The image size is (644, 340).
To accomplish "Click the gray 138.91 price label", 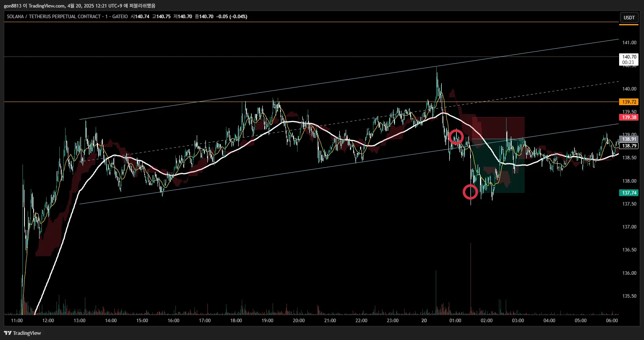I will pos(629,139).
